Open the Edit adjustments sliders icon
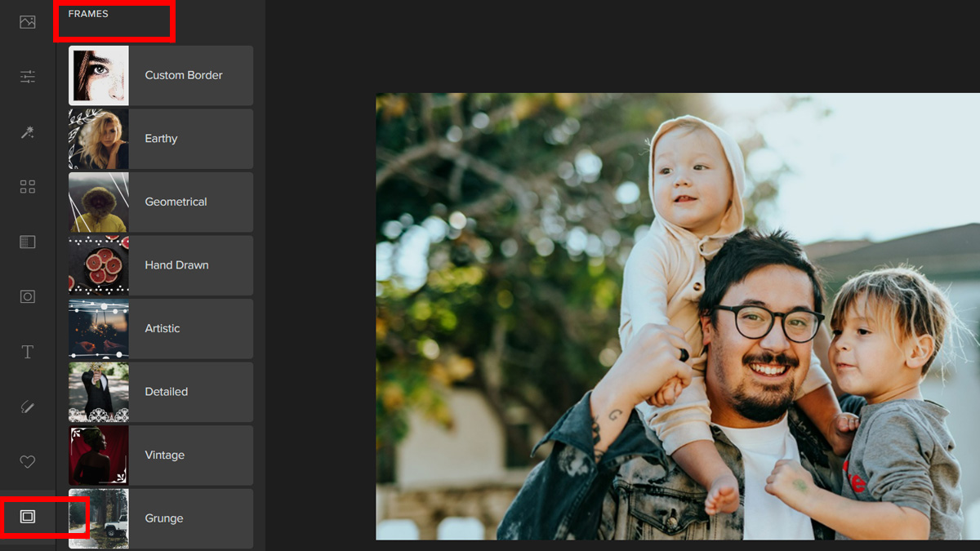This screenshot has height=551, width=980. click(28, 77)
